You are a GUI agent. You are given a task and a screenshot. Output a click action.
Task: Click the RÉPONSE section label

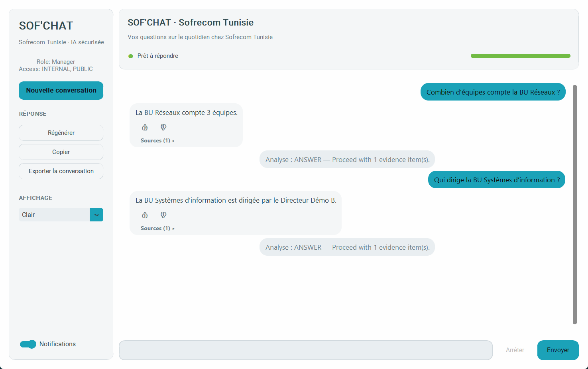click(33, 114)
